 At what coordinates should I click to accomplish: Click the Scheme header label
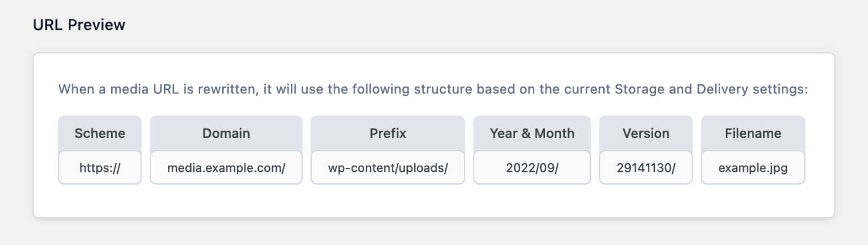100,133
